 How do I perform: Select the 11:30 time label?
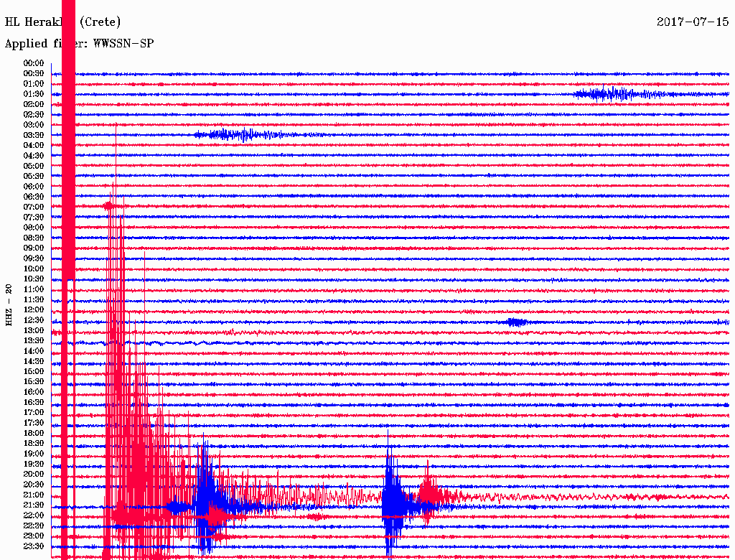tap(33, 299)
